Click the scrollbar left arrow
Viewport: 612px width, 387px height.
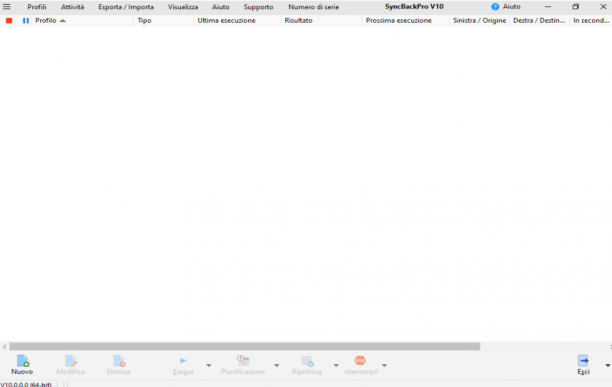pyautogui.click(x=4, y=346)
